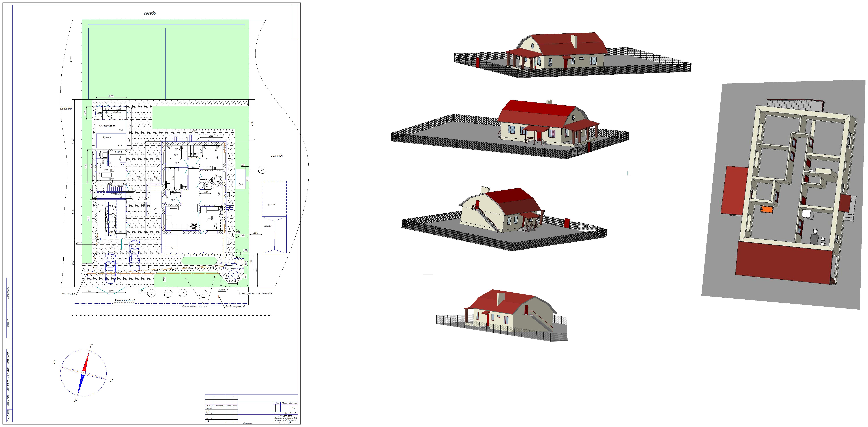Click the "Утв." row label
The width and height of the screenshot is (868, 427).
coord(208,421)
